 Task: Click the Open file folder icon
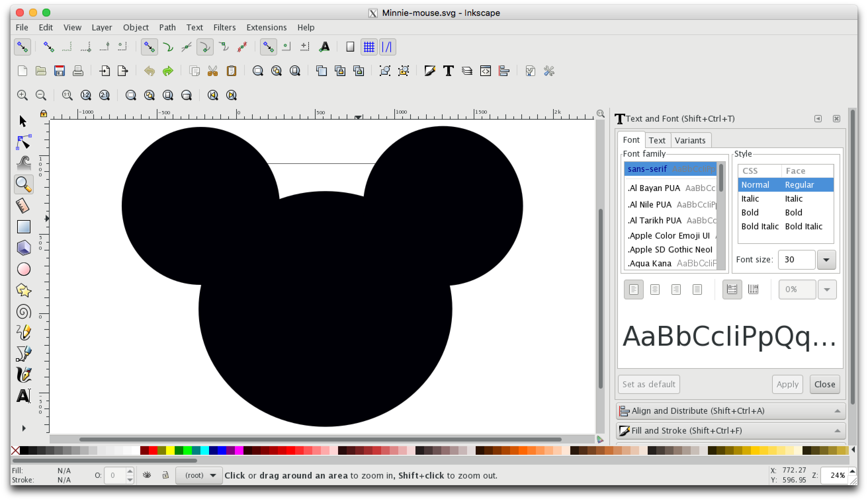click(x=41, y=71)
